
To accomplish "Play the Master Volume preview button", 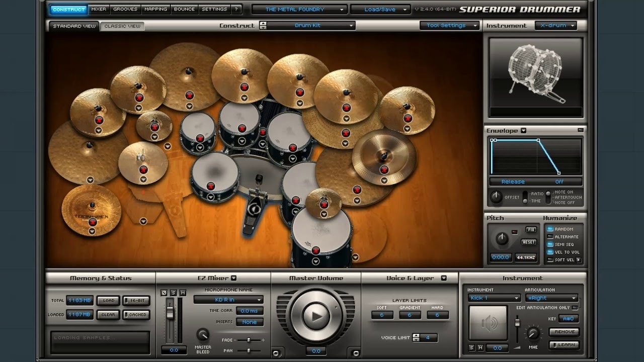I will [316, 316].
